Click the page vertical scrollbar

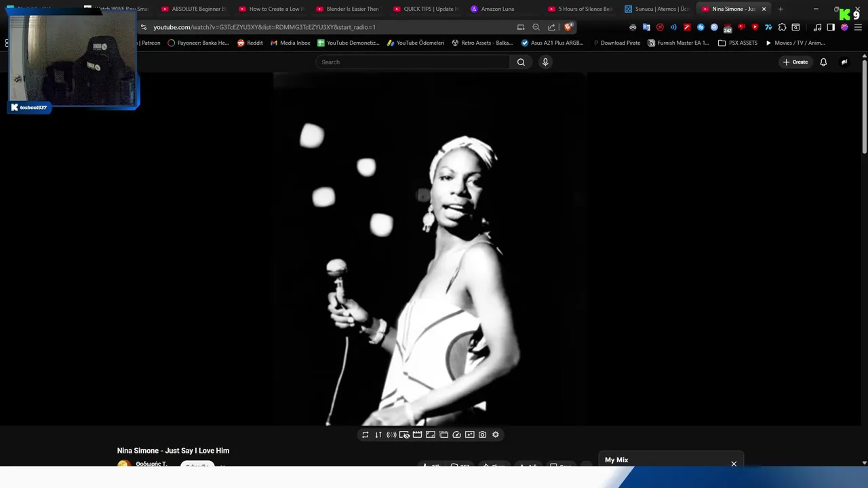[x=864, y=105]
